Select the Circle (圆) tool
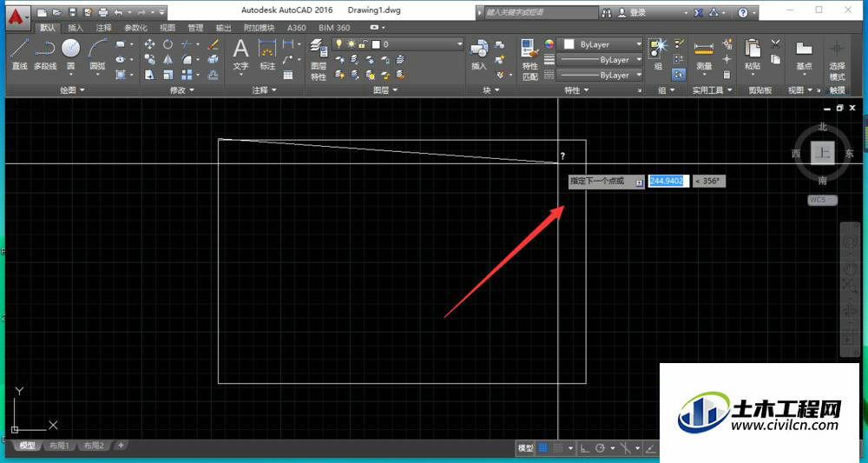This screenshot has width=868, height=463. (71, 54)
